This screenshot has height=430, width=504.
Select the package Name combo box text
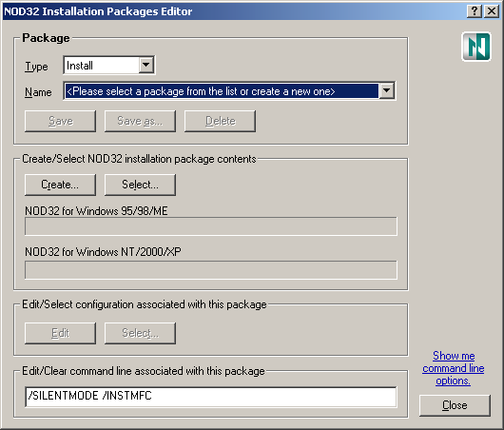(222, 91)
